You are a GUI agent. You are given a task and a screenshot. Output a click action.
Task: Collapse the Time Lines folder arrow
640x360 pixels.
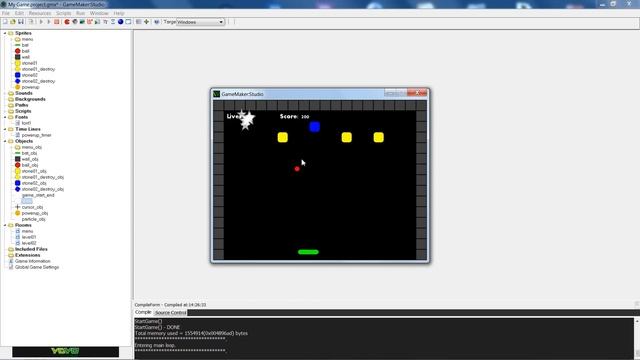(x=5, y=129)
